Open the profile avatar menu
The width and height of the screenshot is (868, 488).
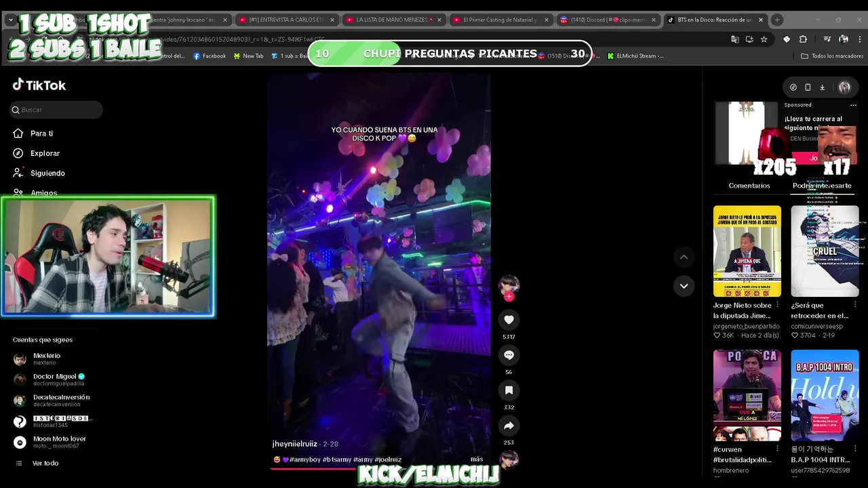click(x=844, y=87)
